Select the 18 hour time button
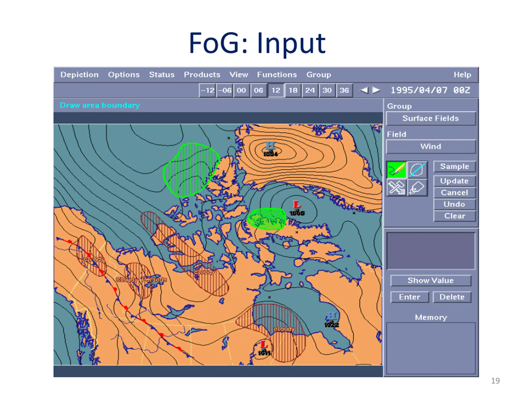The width and height of the screenshot is (532, 399). coord(293,90)
